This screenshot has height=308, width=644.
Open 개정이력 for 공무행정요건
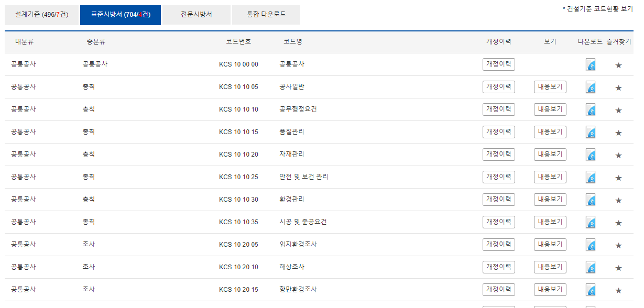(499, 109)
